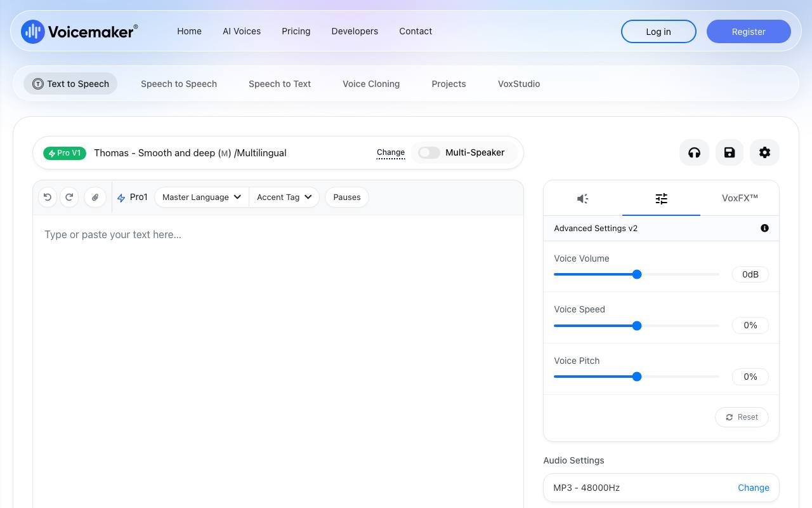Click the 0dB volume value field

(750, 274)
